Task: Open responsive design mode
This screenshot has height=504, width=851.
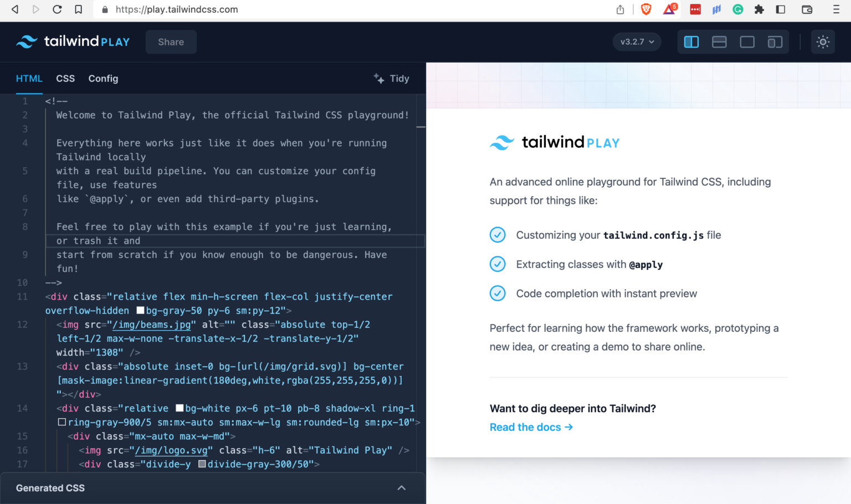Action: coord(775,42)
